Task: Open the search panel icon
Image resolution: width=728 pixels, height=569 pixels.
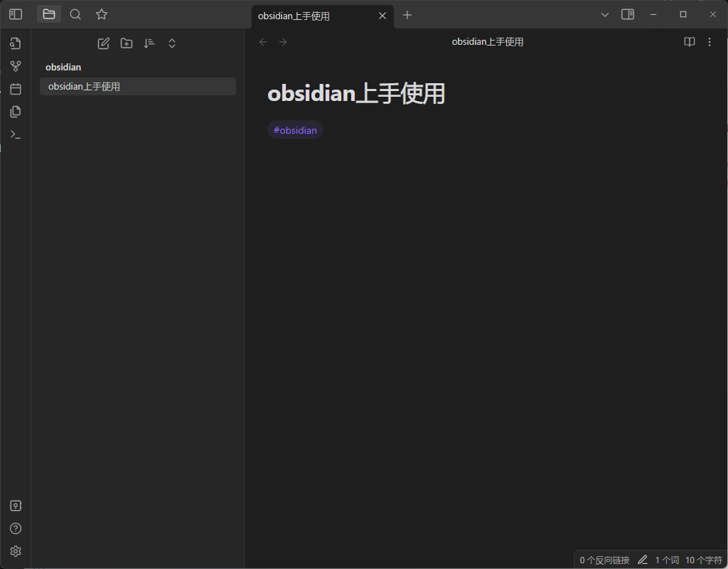Action: pyautogui.click(x=75, y=14)
